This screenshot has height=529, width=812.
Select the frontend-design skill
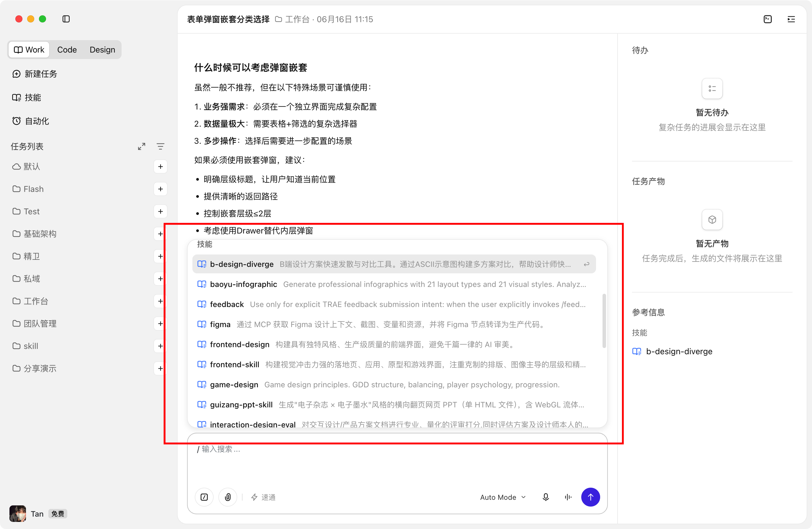pyautogui.click(x=394, y=344)
